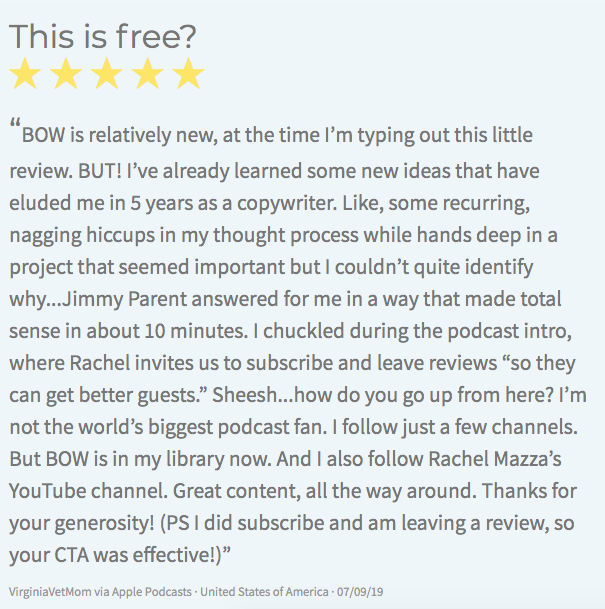Screen dimensions: 605x609
Task: Click the word 'copywriter' in the review
Action: pyautogui.click(x=287, y=204)
